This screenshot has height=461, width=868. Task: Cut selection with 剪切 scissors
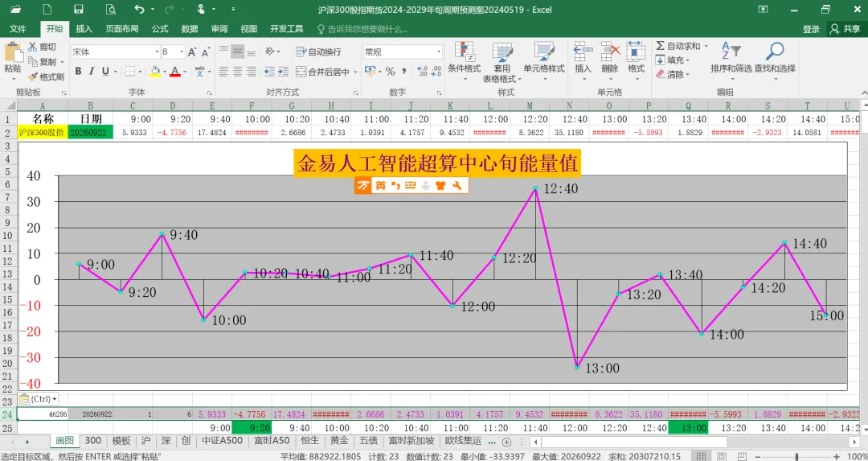43,47
